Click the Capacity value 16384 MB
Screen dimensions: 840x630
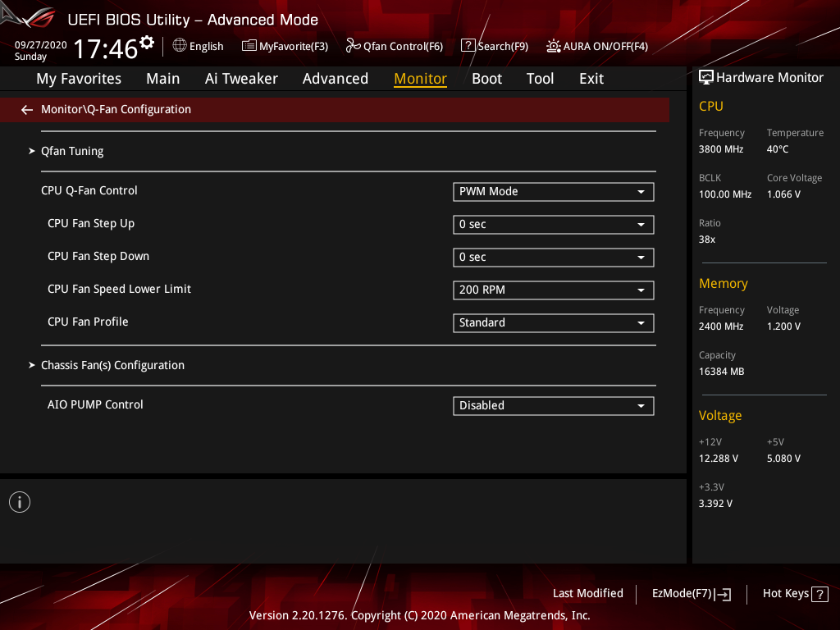click(722, 372)
